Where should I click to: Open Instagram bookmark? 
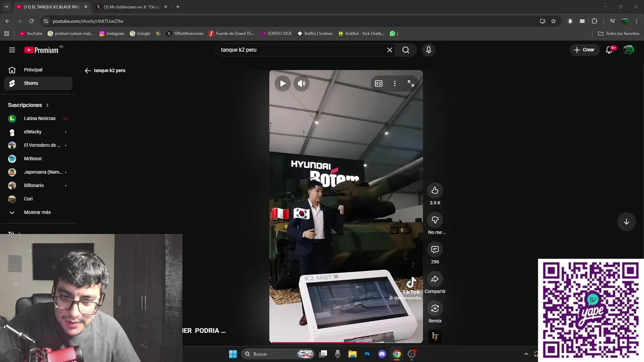[112, 33]
